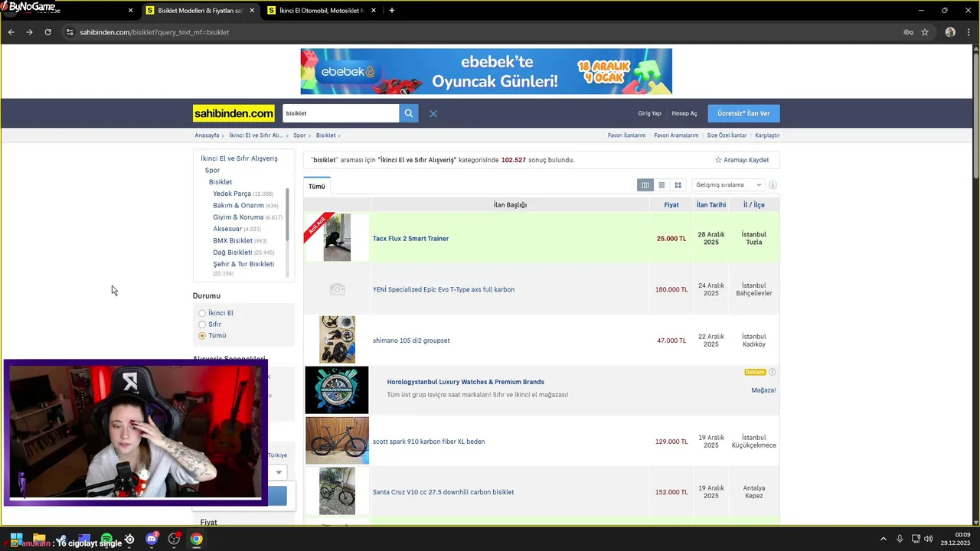The image size is (980, 551).
Task: Open Favori Aramalarım link
Action: coord(676,135)
